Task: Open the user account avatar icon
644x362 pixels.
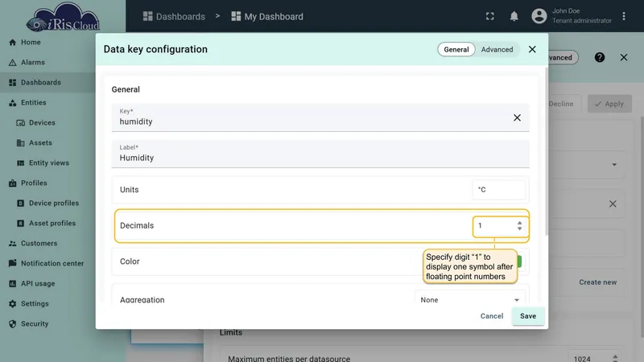Action: point(539,16)
